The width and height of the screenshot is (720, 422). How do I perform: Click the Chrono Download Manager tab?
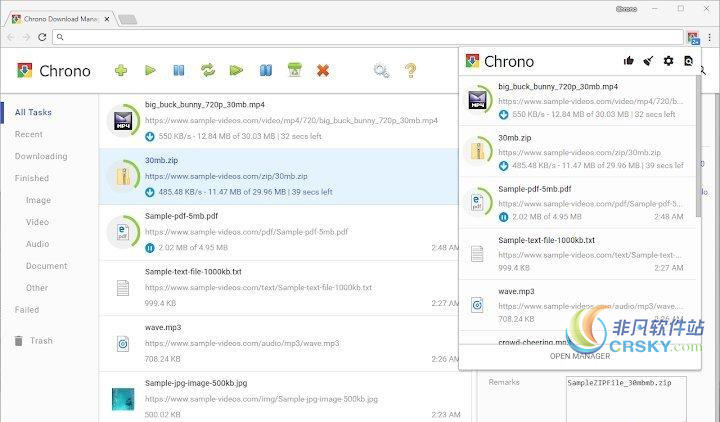click(60, 19)
